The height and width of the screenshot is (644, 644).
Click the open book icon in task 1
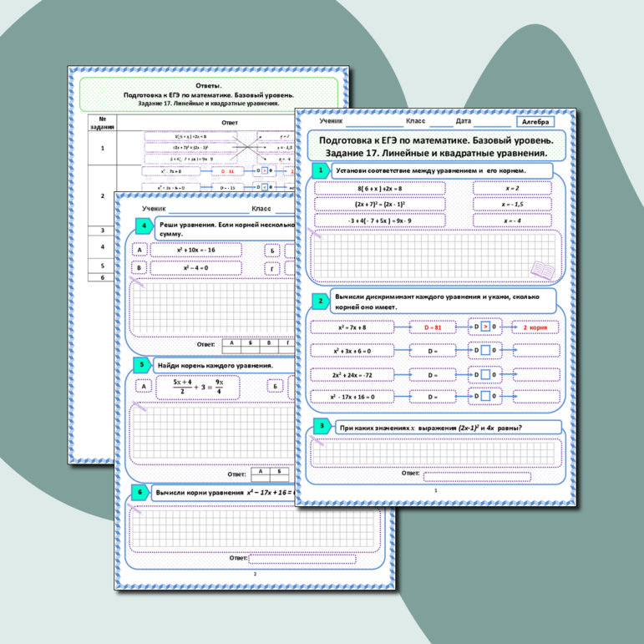[541, 269]
